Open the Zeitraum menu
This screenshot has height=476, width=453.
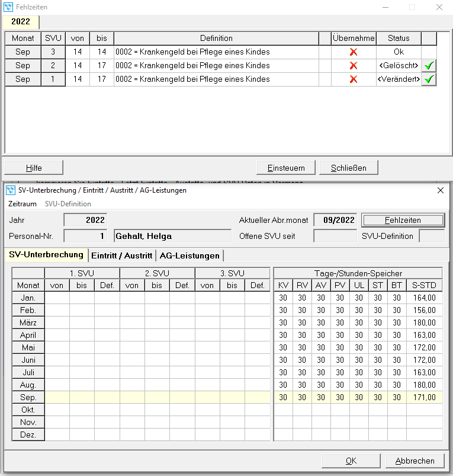(23, 204)
